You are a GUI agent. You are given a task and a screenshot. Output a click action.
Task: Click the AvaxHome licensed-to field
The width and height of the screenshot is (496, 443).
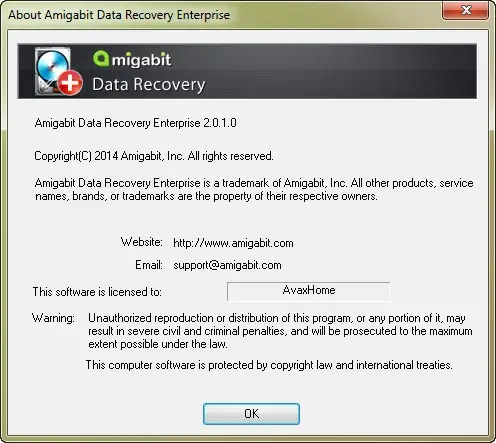pyautogui.click(x=309, y=291)
